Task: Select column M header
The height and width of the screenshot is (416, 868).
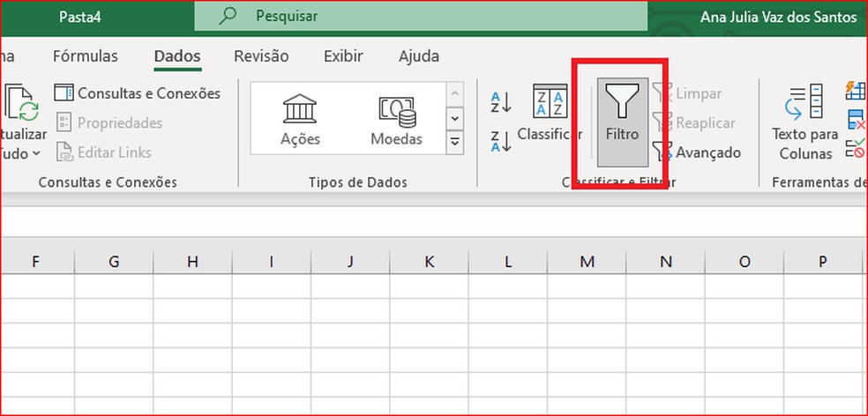Action: click(x=587, y=262)
